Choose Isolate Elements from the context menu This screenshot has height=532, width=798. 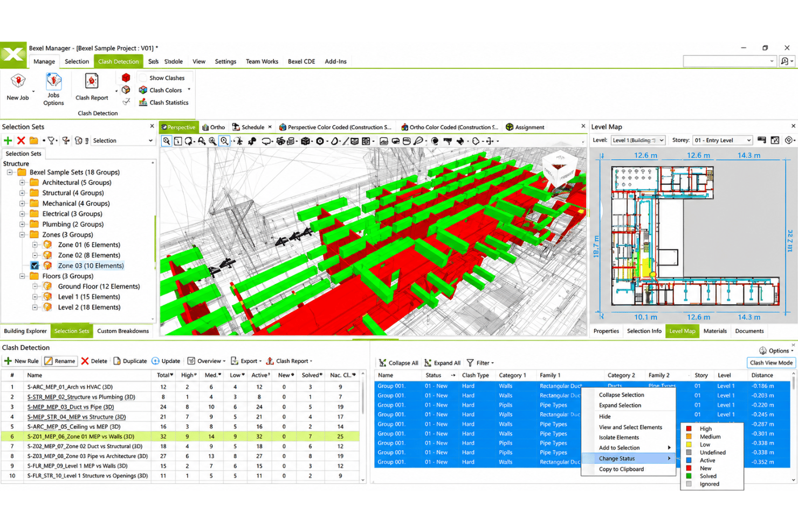619,438
